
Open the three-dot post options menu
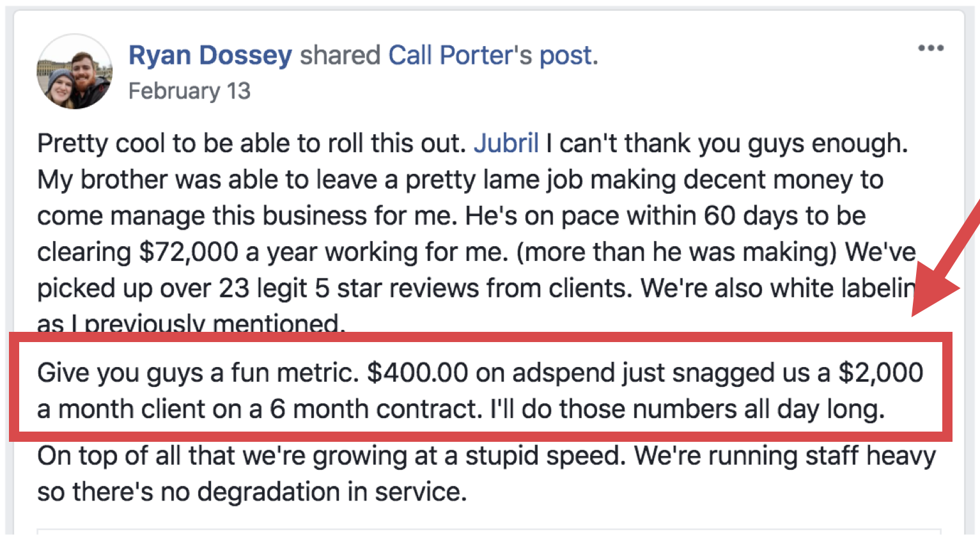click(930, 48)
